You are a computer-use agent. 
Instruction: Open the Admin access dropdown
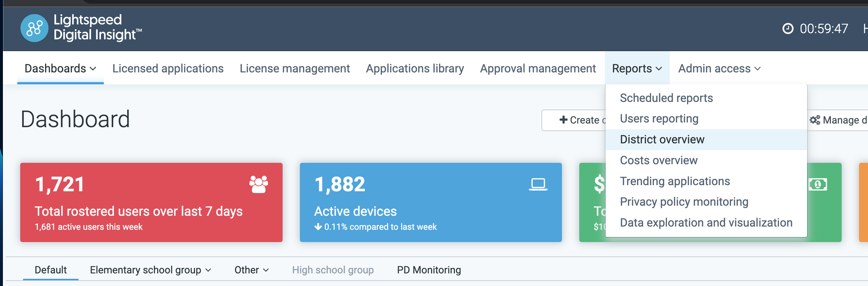click(719, 68)
